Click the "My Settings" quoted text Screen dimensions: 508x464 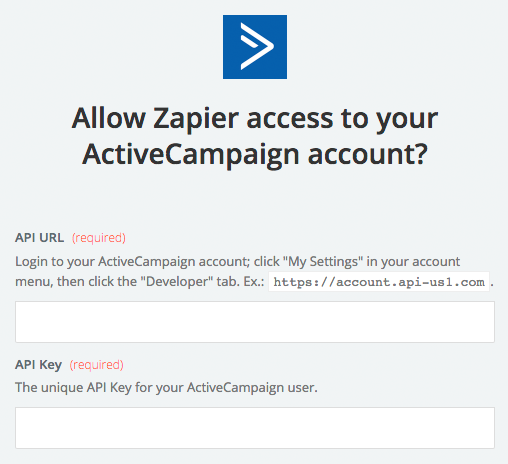click(x=323, y=262)
